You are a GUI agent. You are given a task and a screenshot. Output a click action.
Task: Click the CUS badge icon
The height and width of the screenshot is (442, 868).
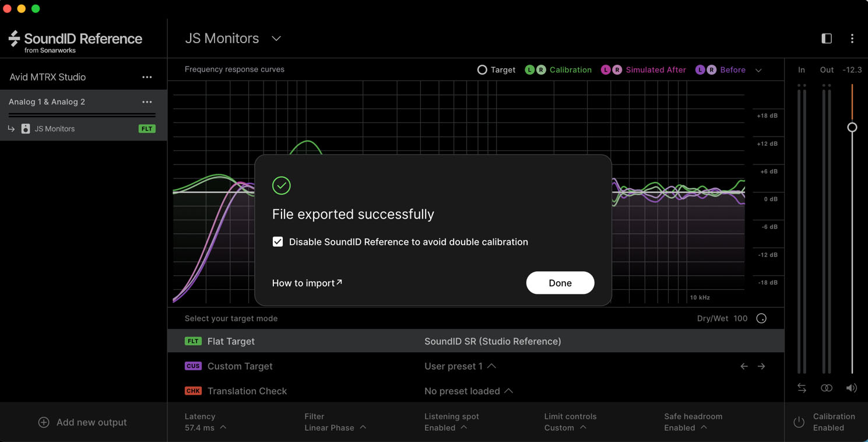tap(193, 366)
